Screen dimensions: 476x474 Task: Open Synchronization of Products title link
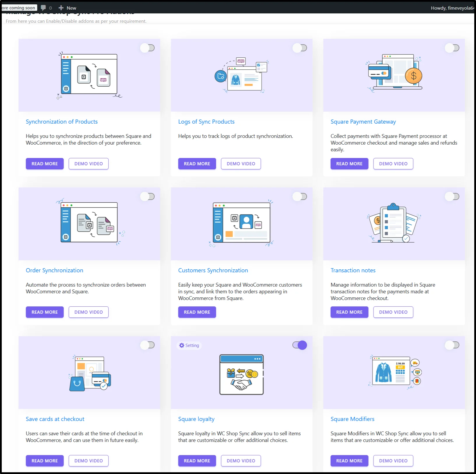click(x=62, y=122)
